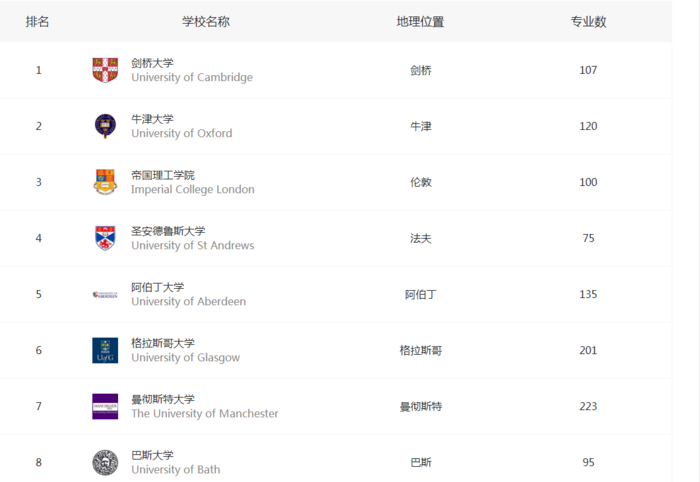Screen dimensions: 700x482
Task: Click rank number 2 in Oxford row
Action: [39, 126]
